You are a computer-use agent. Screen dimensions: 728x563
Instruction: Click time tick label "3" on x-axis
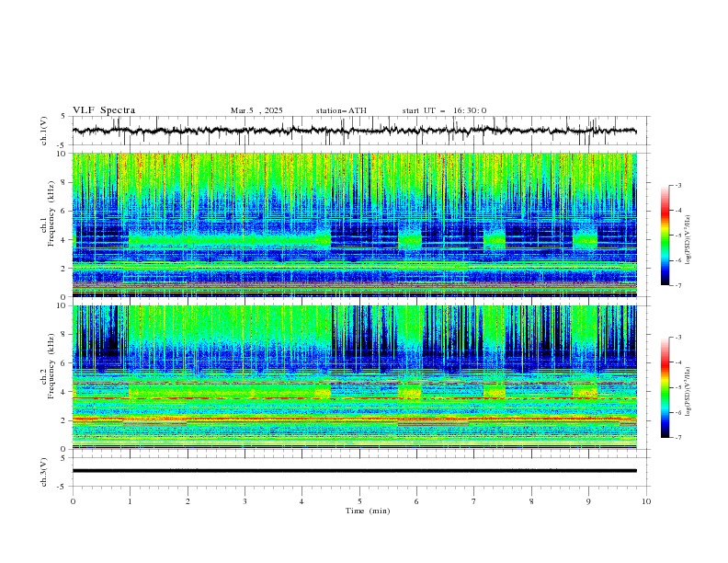coord(245,501)
